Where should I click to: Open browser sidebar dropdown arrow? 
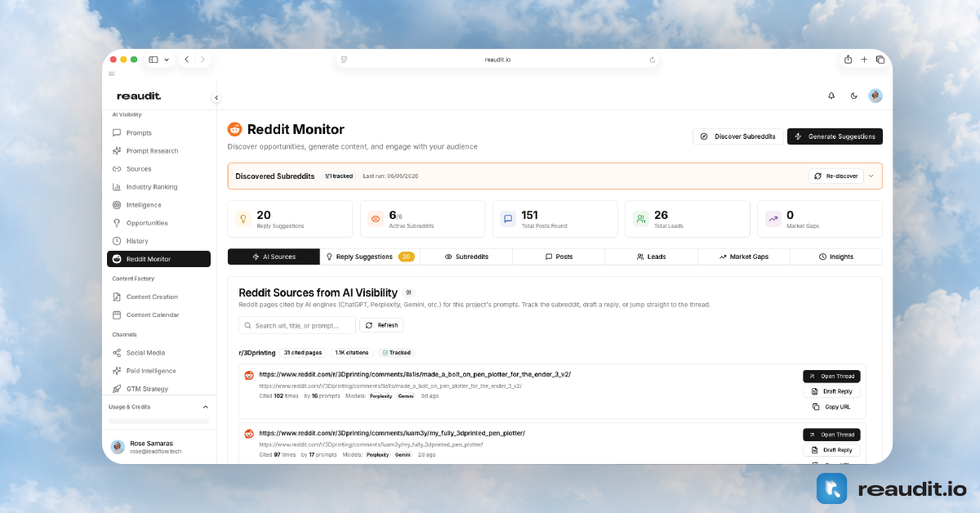(x=167, y=60)
